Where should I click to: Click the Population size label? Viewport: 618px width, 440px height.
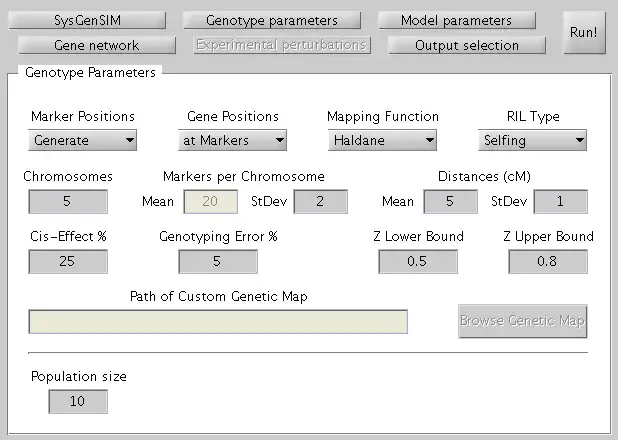coord(79,376)
